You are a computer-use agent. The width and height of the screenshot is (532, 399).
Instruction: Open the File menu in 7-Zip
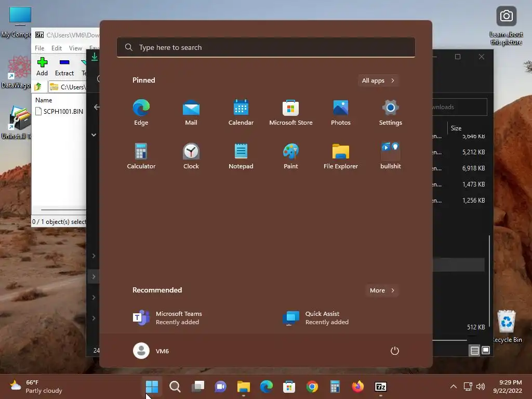[x=39, y=48]
